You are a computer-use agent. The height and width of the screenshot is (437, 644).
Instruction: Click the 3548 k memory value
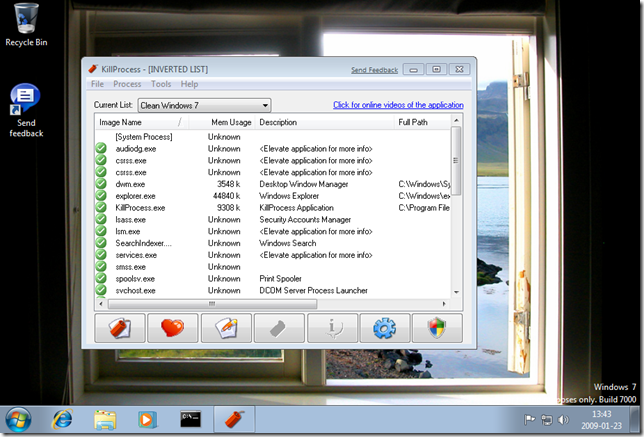pos(229,184)
